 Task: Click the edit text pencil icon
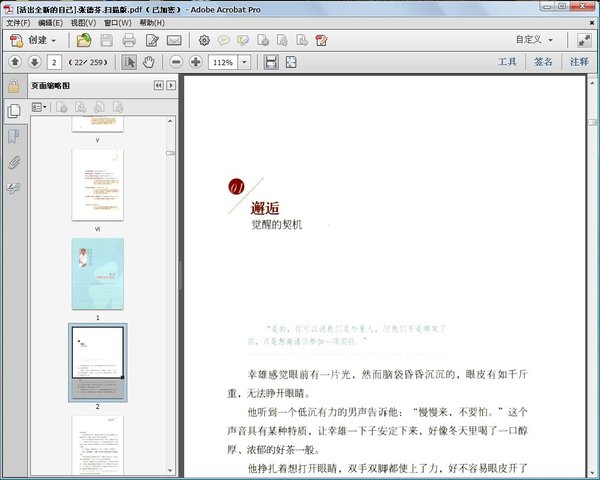152,41
